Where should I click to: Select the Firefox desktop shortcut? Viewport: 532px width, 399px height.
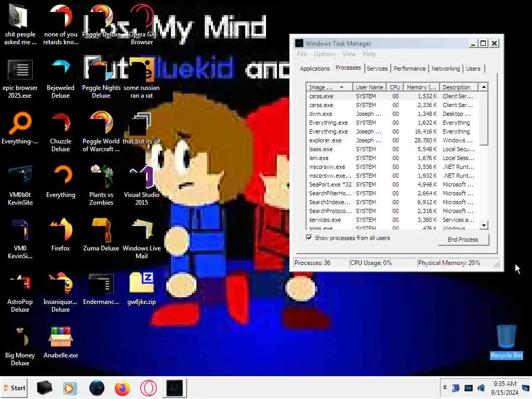[61, 235]
